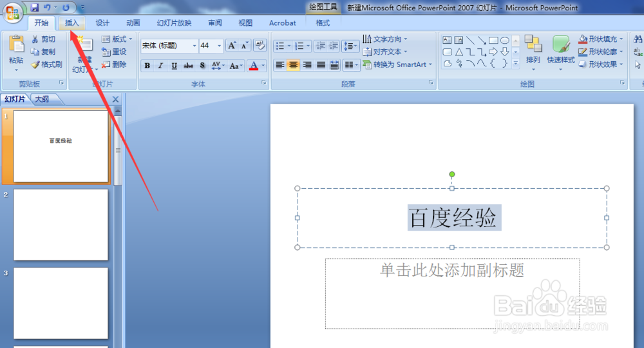
Task: Switch to the 插入 Insert tab
Action: pos(71,23)
